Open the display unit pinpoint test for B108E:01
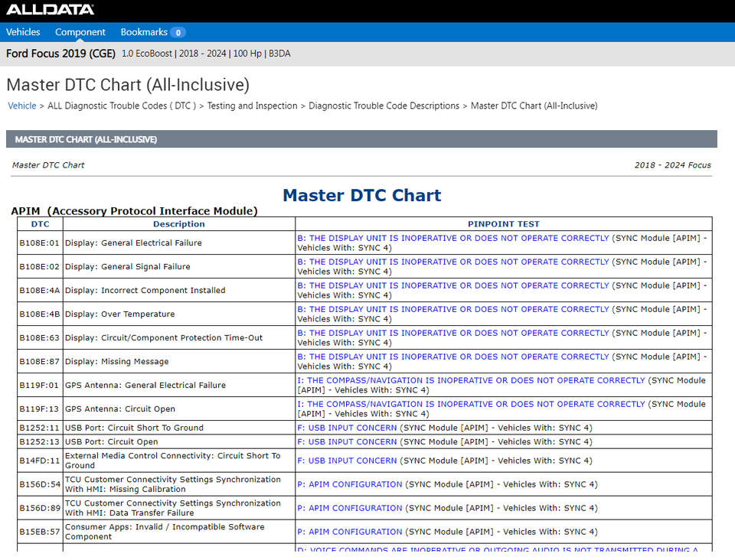The height and width of the screenshot is (560, 735). [452, 238]
